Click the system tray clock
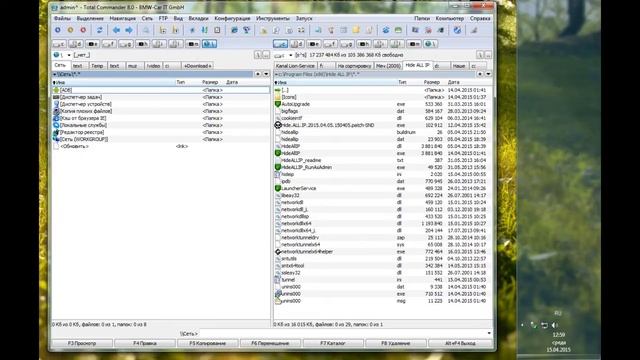The image size is (640, 360). tap(558, 342)
